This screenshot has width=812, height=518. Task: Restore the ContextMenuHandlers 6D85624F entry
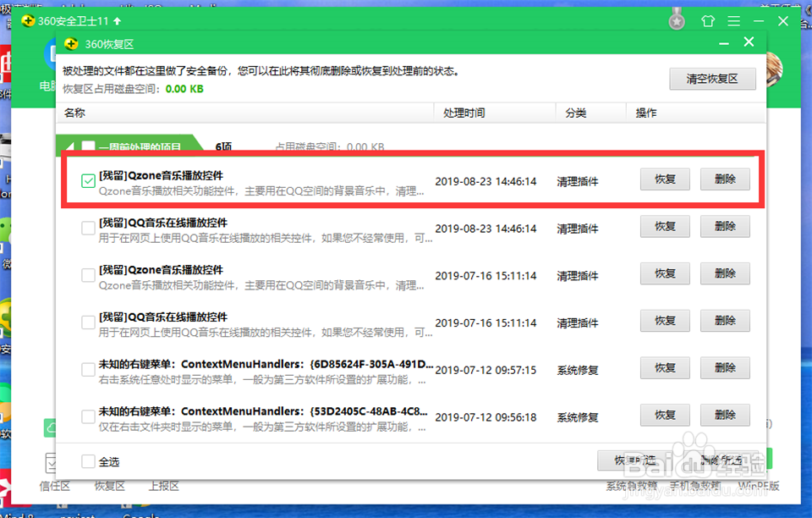(x=665, y=368)
